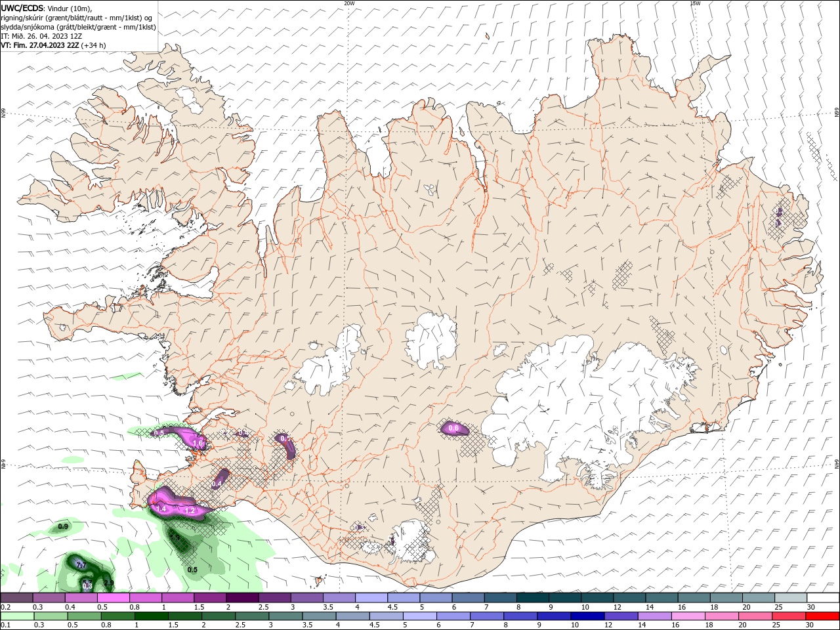
Task: Click the dark blue 10 swatch in the lower legend row
Action: tap(586, 616)
